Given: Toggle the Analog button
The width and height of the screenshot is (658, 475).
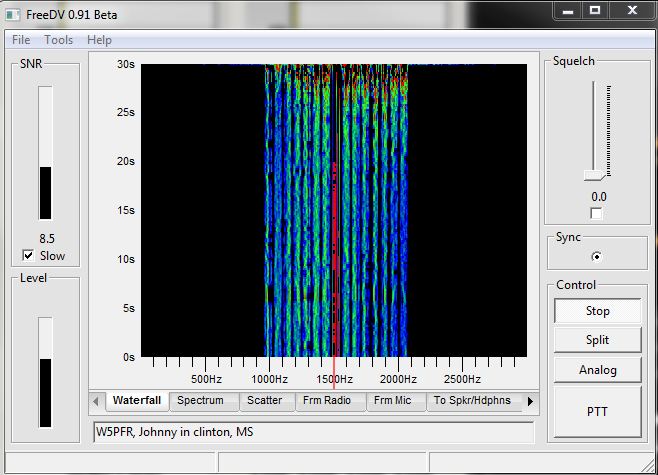Looking at the screenshot, I should pos(597,370).
